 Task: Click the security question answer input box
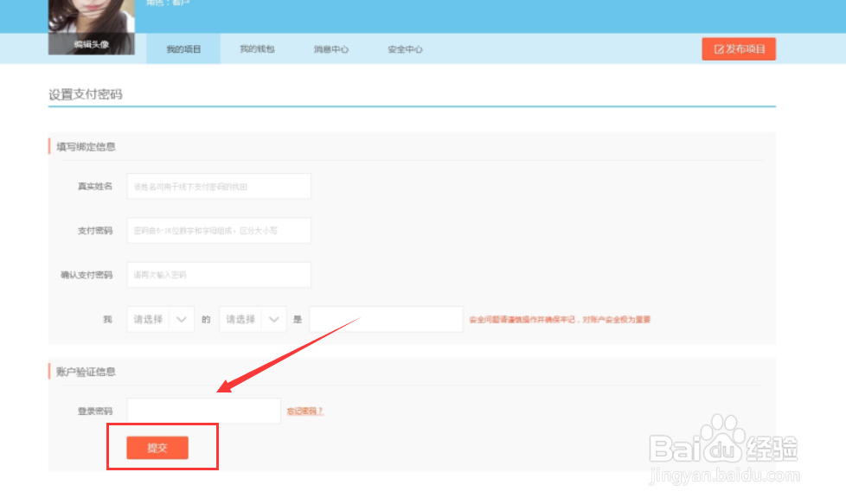pos(385,318)
